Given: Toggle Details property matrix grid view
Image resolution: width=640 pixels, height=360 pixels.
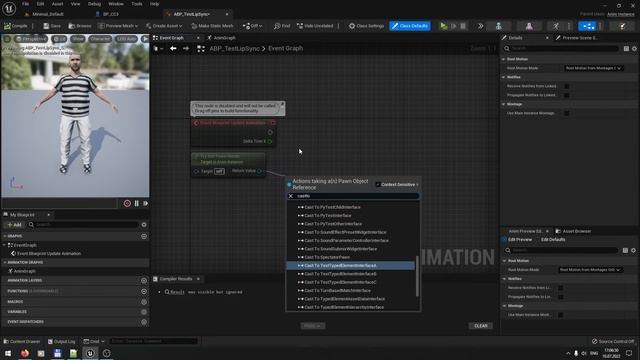Looking at the screenshot, I should tap(626, 49).
